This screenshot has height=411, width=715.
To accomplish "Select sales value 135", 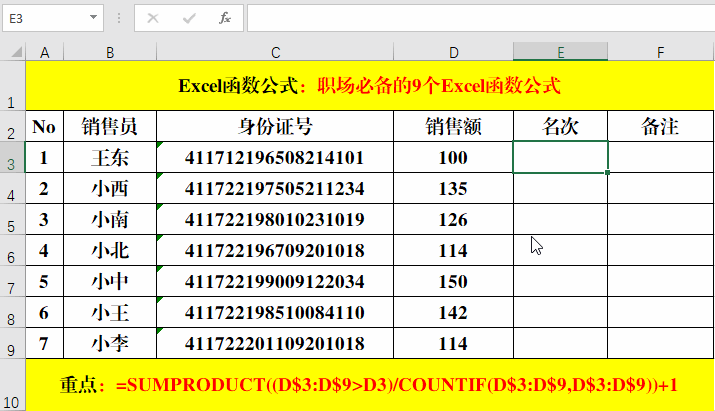I will tap(453, 188).
